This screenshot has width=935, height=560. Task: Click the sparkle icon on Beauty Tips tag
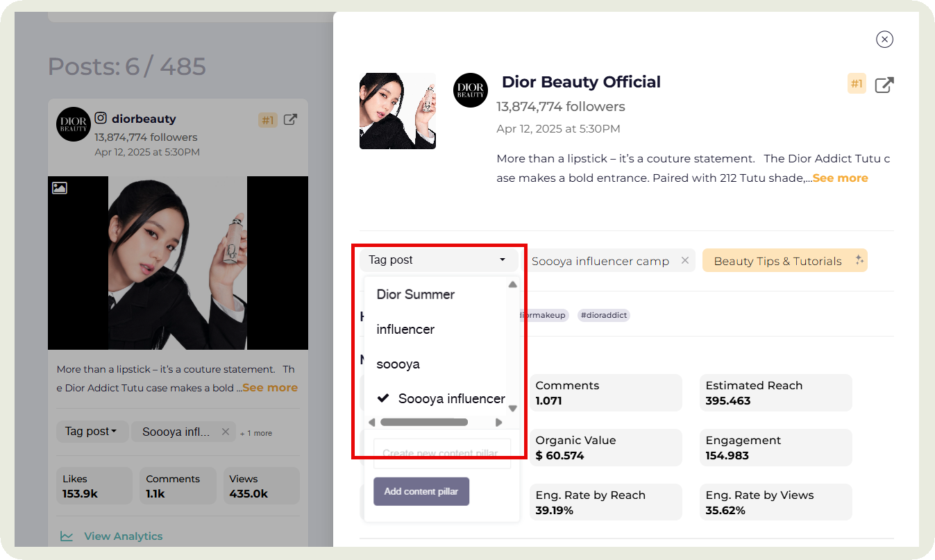tap(859, 260)
